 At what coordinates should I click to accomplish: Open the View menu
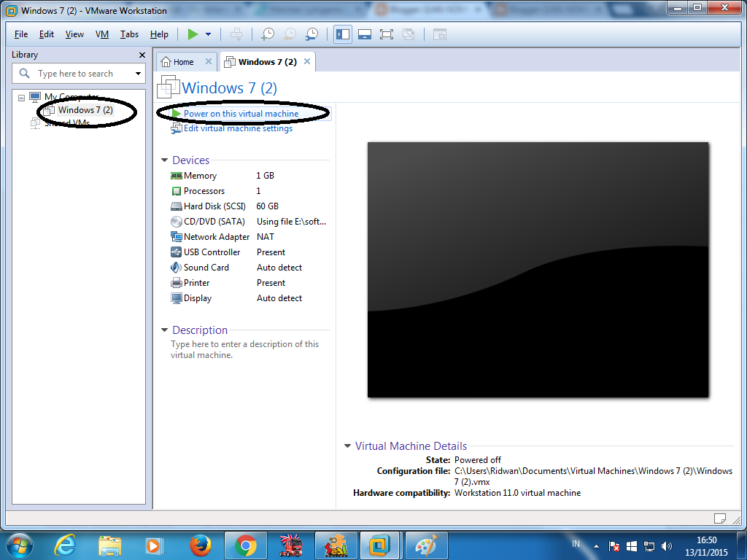74,34
